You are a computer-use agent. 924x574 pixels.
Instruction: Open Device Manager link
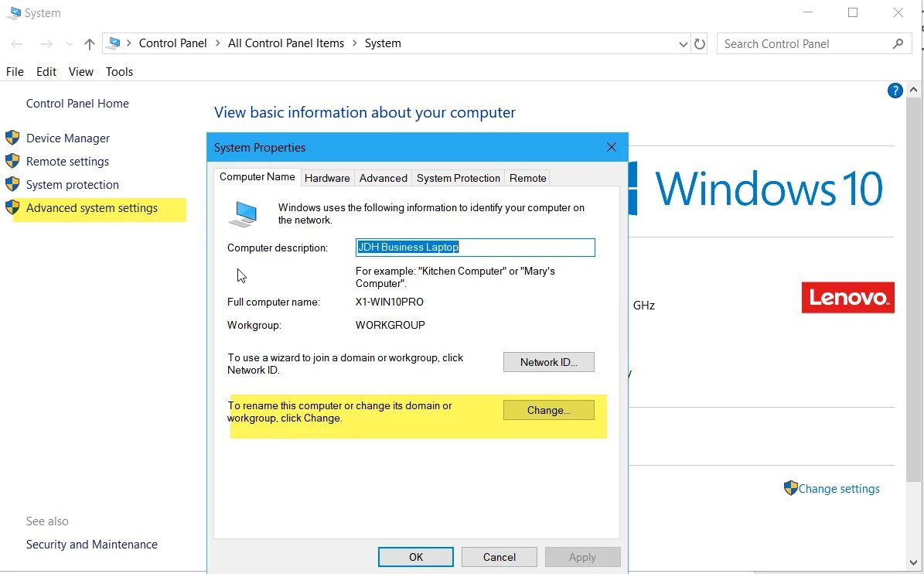[x=68, y=138]
